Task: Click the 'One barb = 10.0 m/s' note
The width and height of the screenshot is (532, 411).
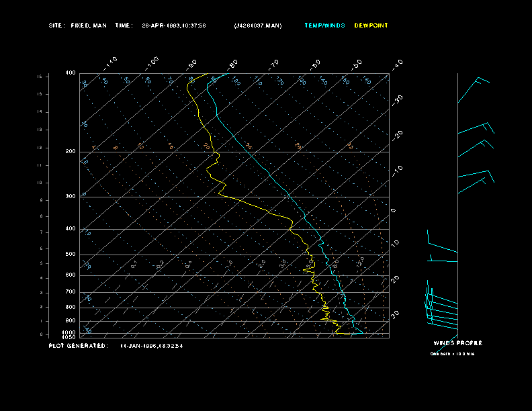Action: point(452,353)
